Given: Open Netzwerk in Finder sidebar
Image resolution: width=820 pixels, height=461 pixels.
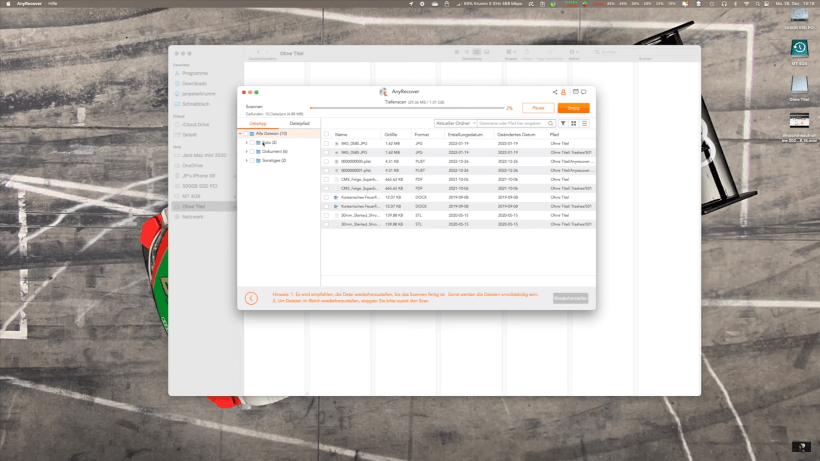Looking at the screenshot, I should point(192,217).
